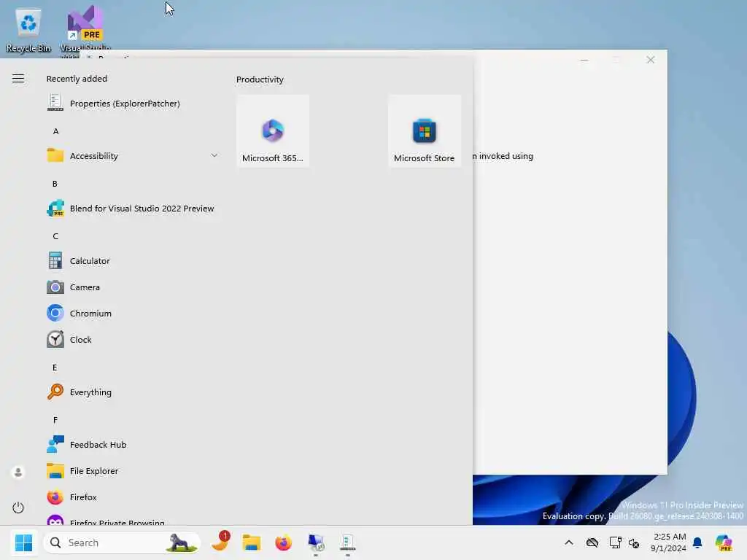
Task: Open ExplorerPatcher Properties on taskbar
Action: click(348, 542)
